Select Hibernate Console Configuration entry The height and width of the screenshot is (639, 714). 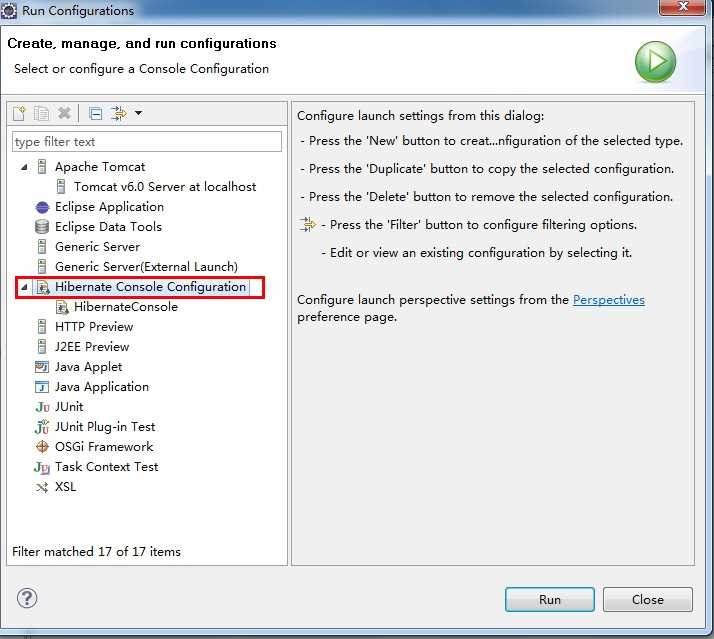[150, 287]
